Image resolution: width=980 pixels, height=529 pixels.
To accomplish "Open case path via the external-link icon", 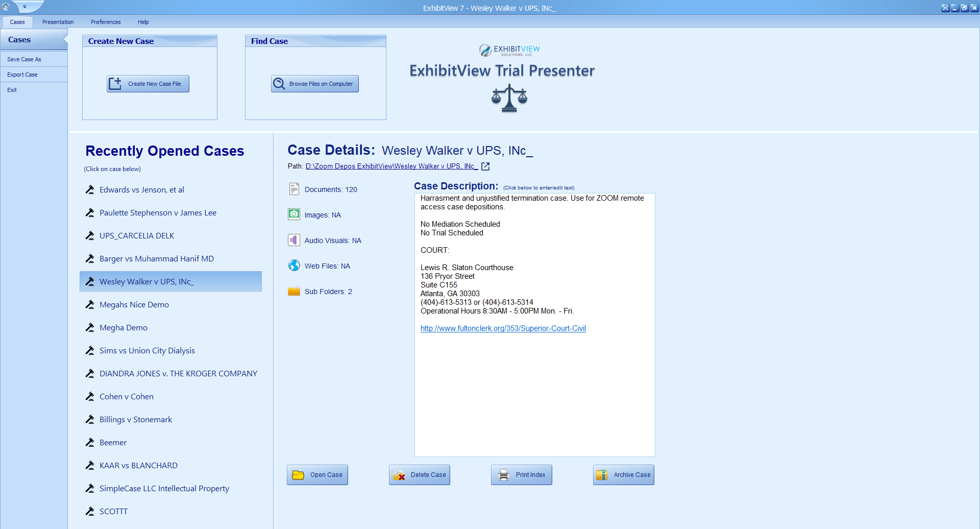I will (x=485, y=166).
